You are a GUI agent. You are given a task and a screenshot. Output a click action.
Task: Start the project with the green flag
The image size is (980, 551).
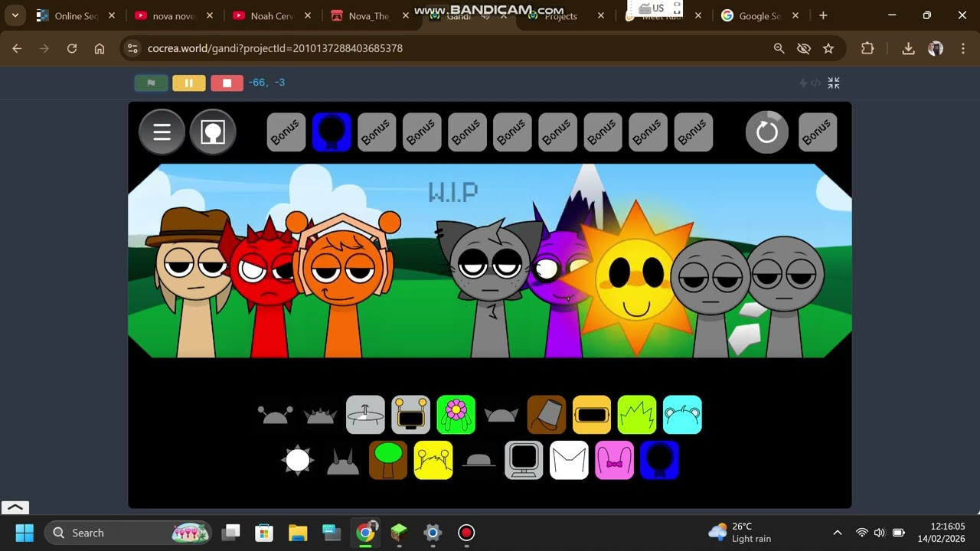(x=151, y=83)
